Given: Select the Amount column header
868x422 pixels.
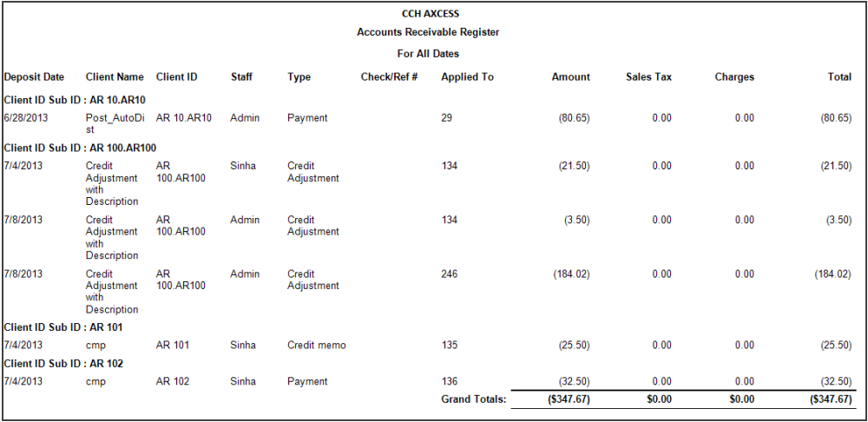Looking at the screenshot, I should 570,76.
